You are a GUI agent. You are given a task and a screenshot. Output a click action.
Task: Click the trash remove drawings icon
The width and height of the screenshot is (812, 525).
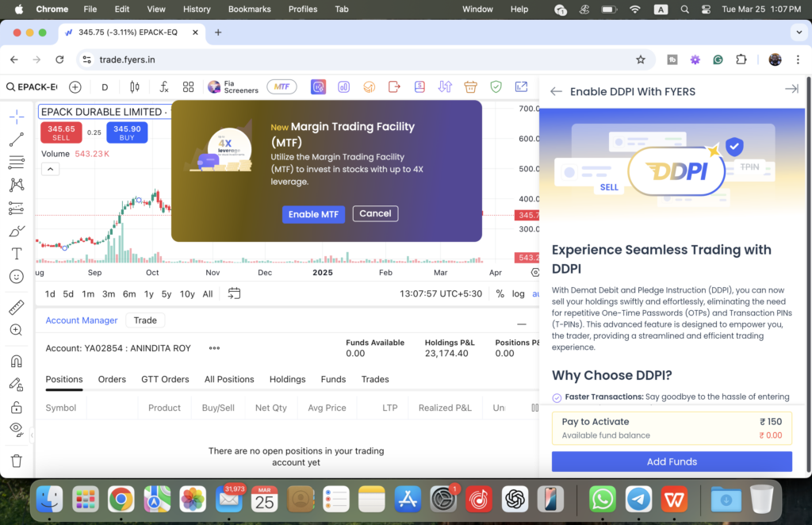[17, 461]
